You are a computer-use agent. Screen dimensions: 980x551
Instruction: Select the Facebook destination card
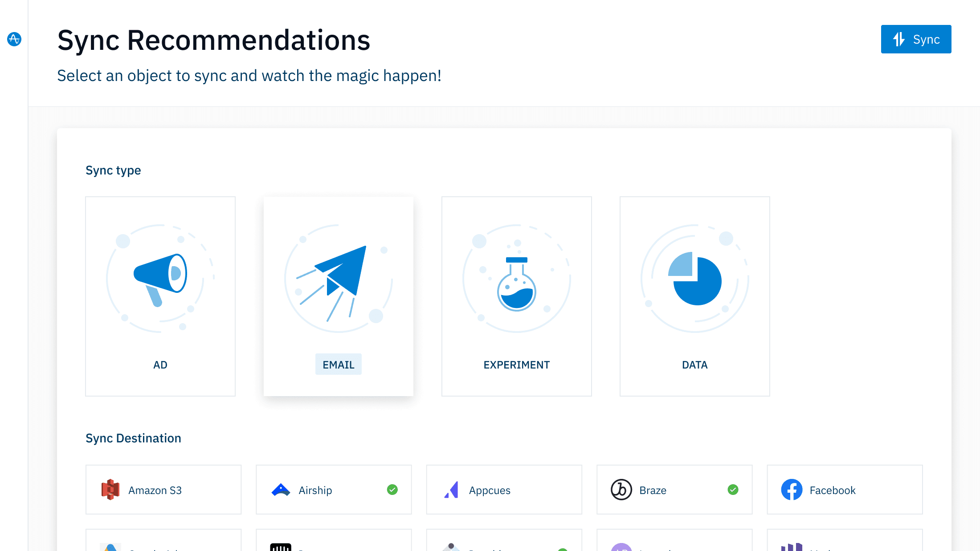[844, 490]
